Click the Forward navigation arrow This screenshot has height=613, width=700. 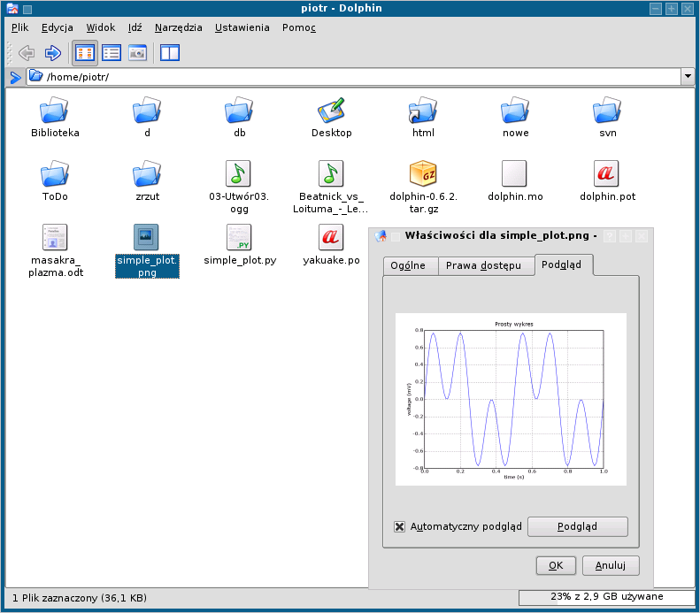(x=52, y=53)
